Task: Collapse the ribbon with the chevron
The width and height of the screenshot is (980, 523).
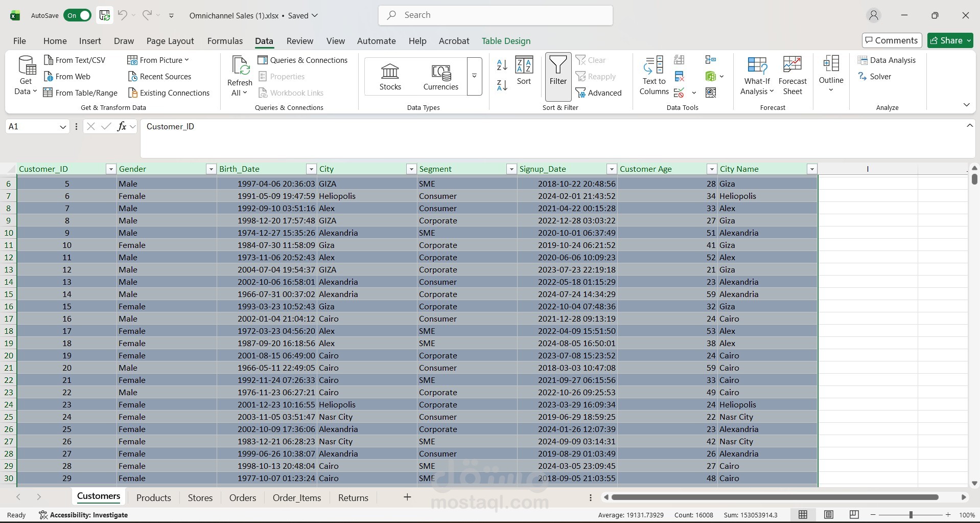Action: 966,104
